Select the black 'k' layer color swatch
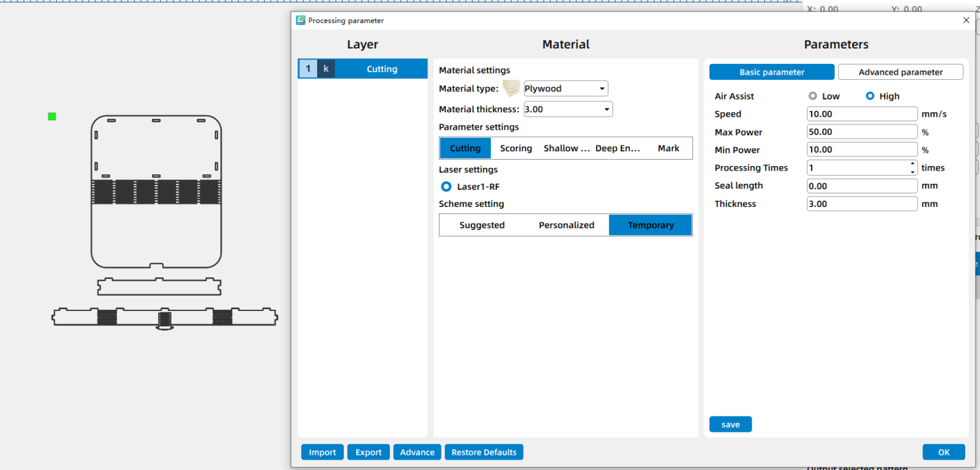Image resolution: width=980 pixels, height=470 pixels. click(x=326, y=69)
